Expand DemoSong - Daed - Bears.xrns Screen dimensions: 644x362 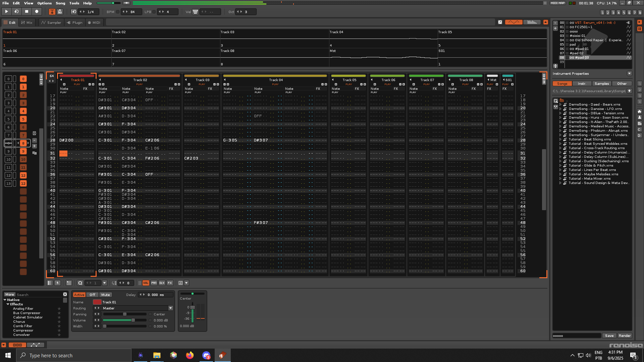coord(560,105)
